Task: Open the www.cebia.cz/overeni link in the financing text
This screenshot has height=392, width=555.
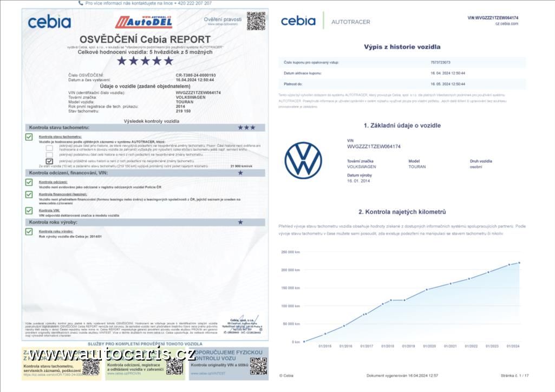Action: 56,204
